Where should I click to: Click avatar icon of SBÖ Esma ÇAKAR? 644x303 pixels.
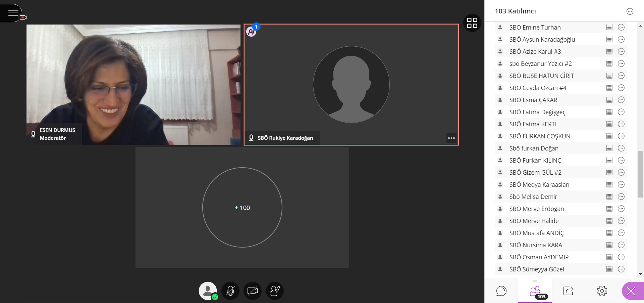click(500, 100)
